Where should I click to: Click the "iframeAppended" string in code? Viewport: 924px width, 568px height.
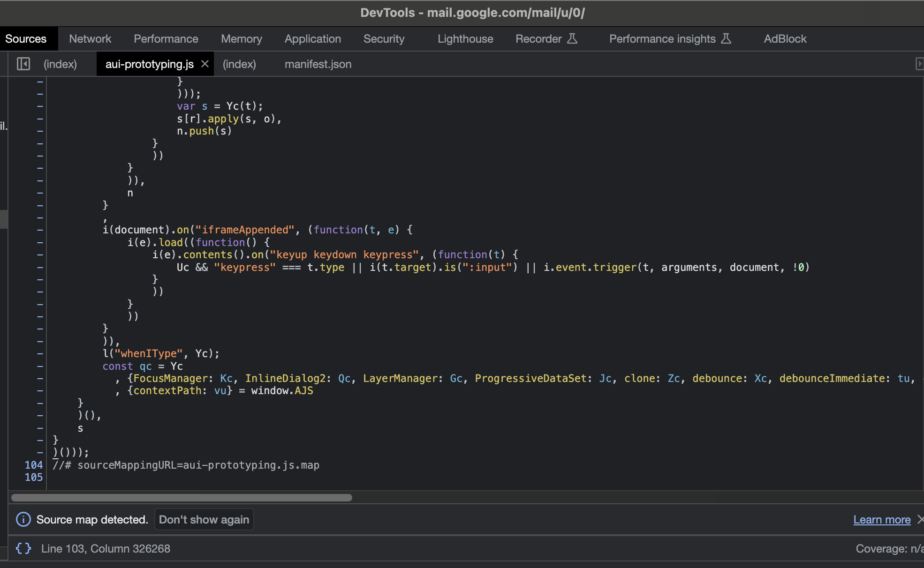click(245, 230)
